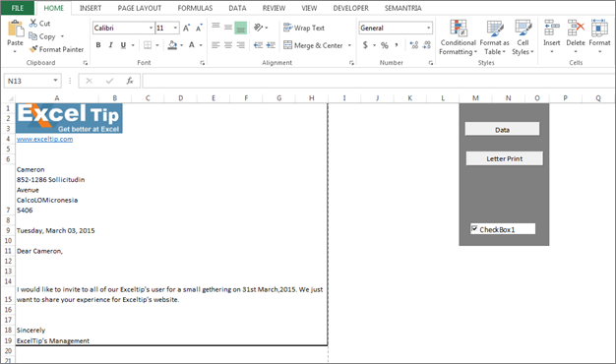This screenshot has height=364, width=616.
Task: Toggle Wrap Text
Action: (x=304, y=28)
